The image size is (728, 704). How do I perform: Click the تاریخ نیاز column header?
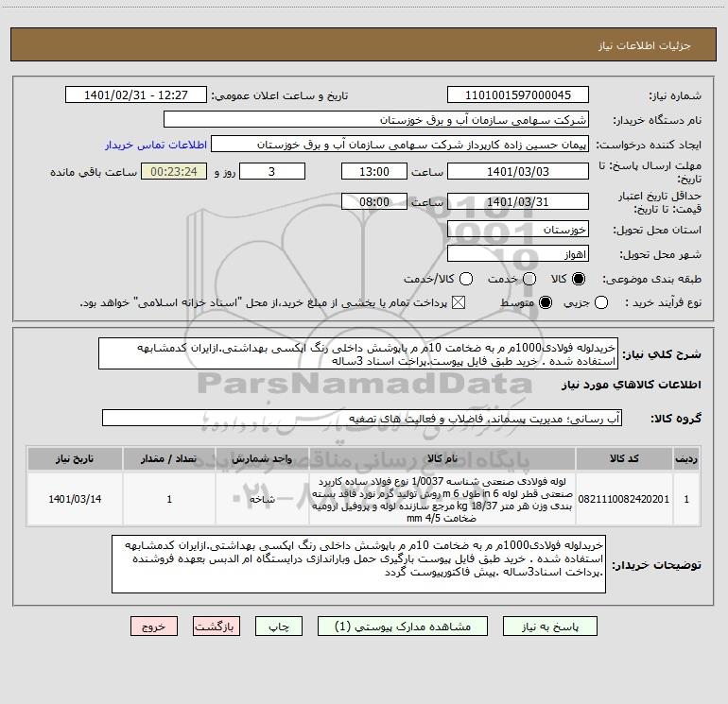75,458
